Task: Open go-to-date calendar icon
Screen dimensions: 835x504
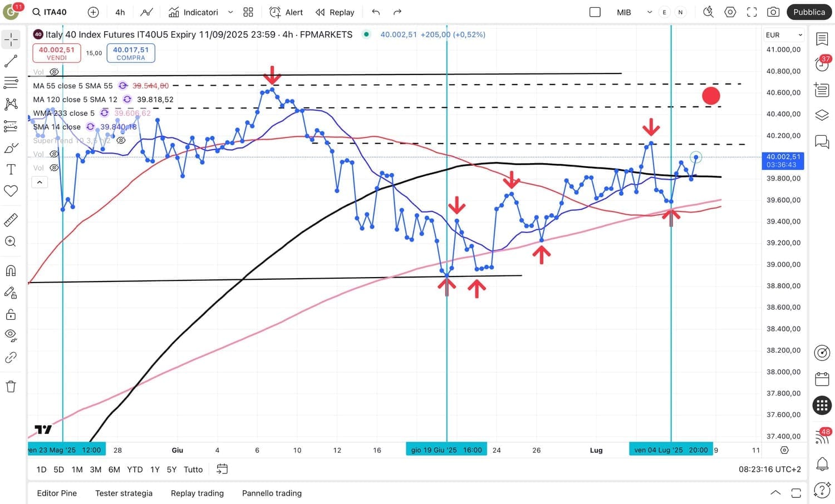Action: 222,469
